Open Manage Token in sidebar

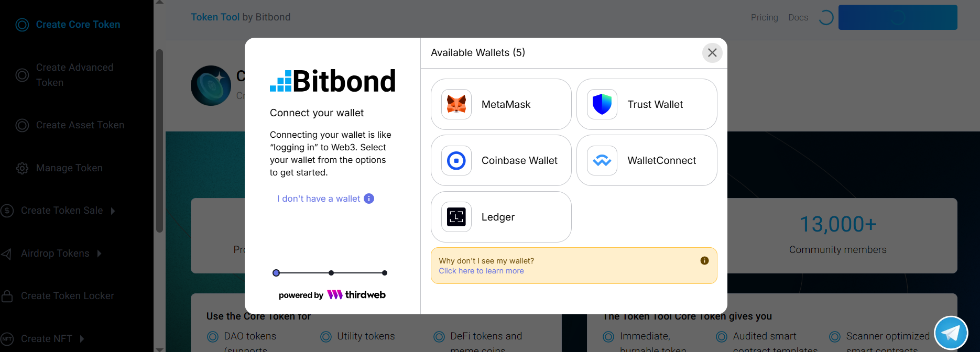pos(69,168)
